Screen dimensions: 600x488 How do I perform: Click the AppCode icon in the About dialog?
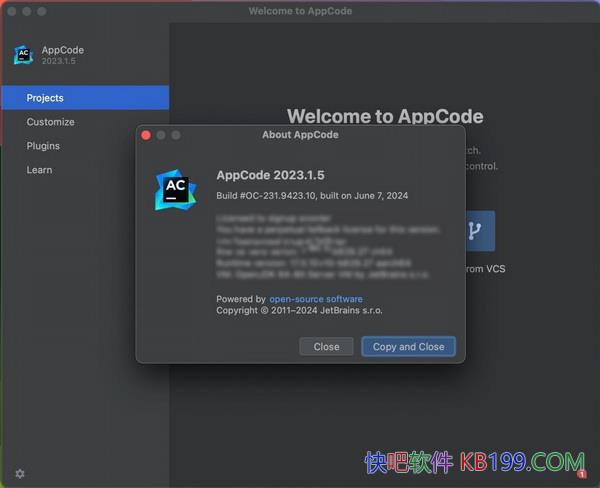(x=175, y=189)
